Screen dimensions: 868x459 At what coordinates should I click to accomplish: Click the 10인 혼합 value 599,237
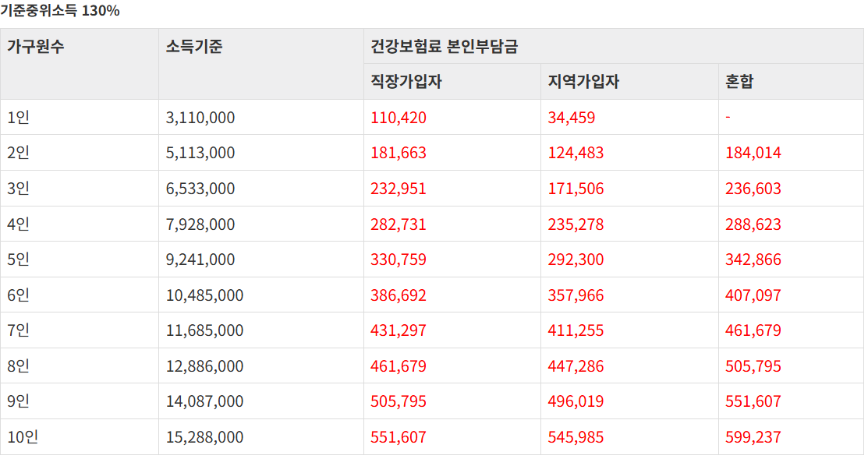753,437
